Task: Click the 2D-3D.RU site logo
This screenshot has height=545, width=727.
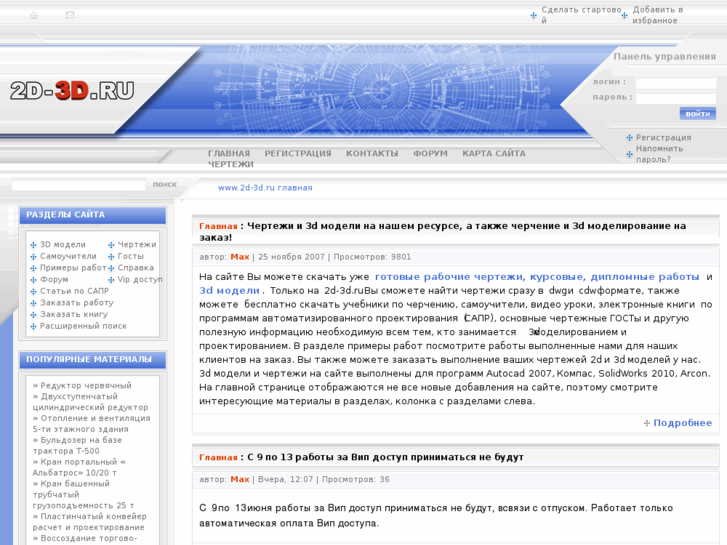Action: (72, 92)
